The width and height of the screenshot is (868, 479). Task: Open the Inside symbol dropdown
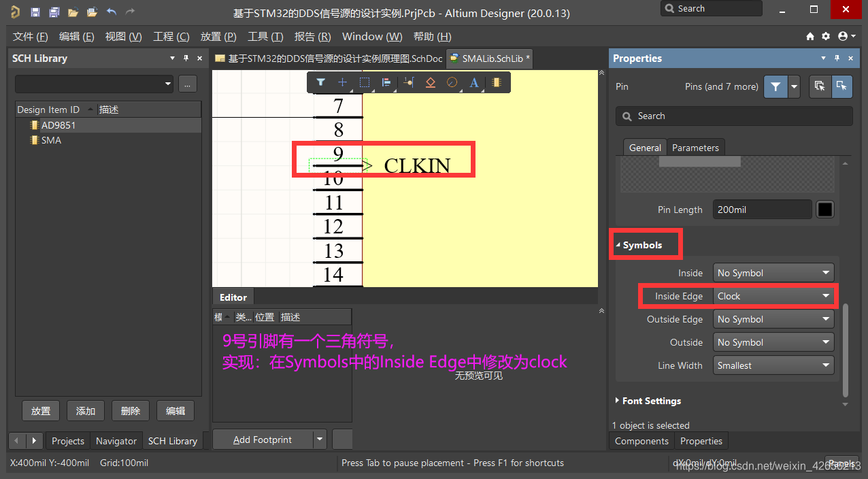point(773,273)
